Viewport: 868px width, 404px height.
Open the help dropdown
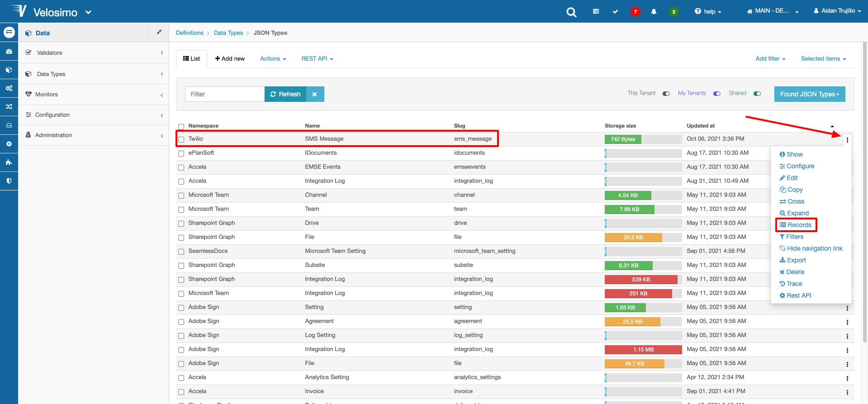pos(708,11)
